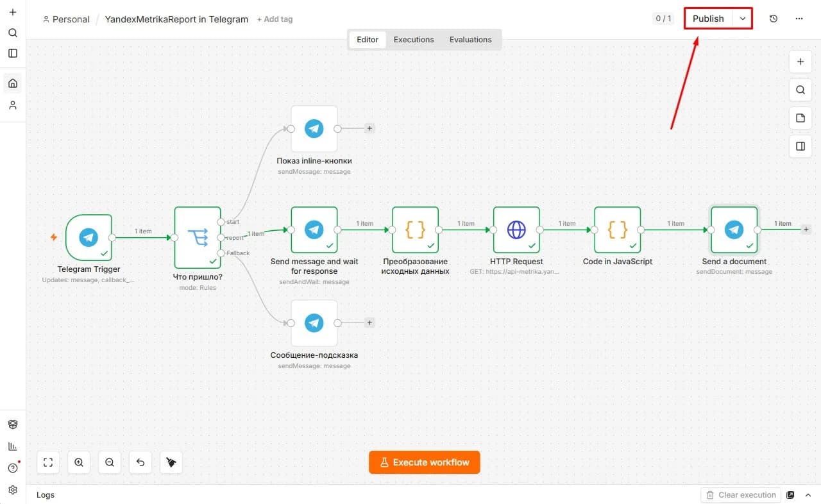The image size is (821, 504).
Task: Select the HTTP Request node
Action: pos(516,230)
